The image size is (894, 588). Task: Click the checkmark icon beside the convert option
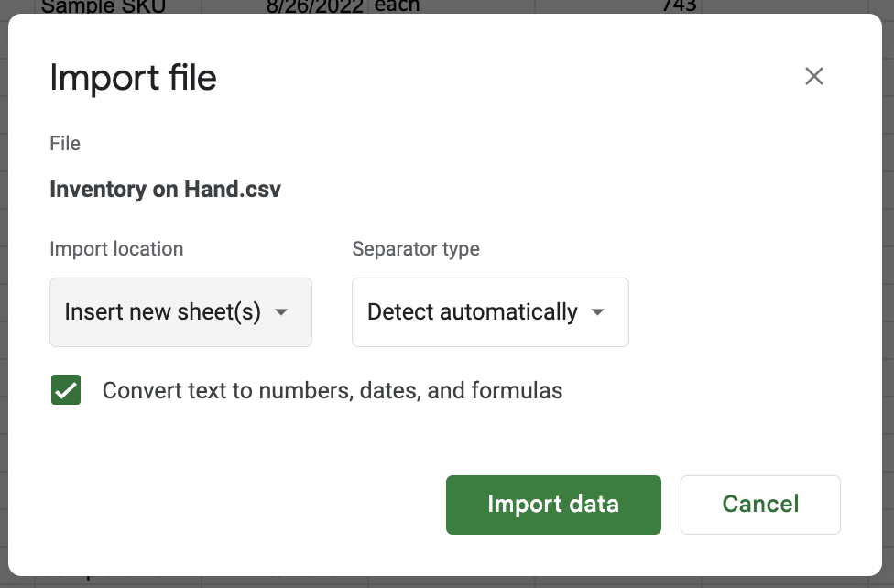65,390
